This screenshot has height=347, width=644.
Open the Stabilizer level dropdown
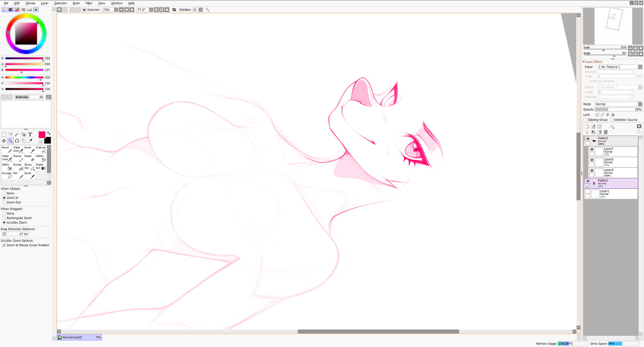coord(201,10)
